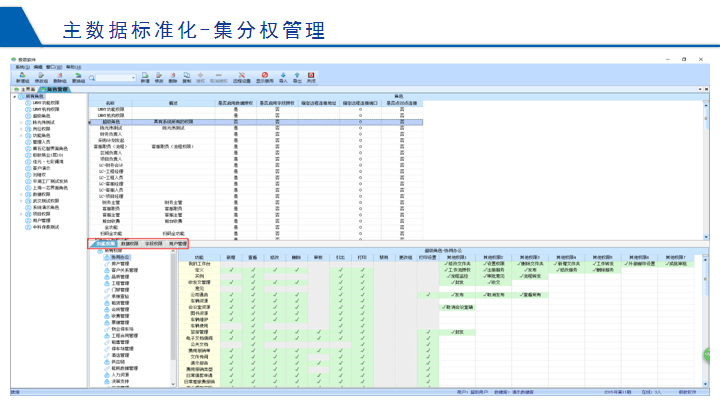Screen dimensions: 720x405
Task: Toggle 引出 permission check for 车辆资源 row
Action: click(x=341, y=301)
